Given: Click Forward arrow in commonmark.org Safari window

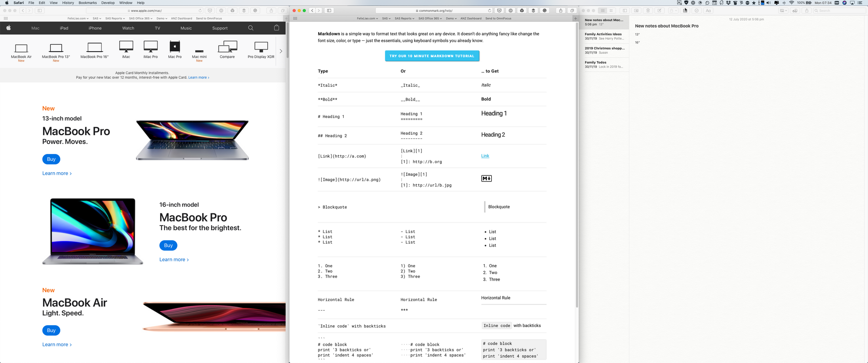Looking at the screenshot, I should pos(319,10).
